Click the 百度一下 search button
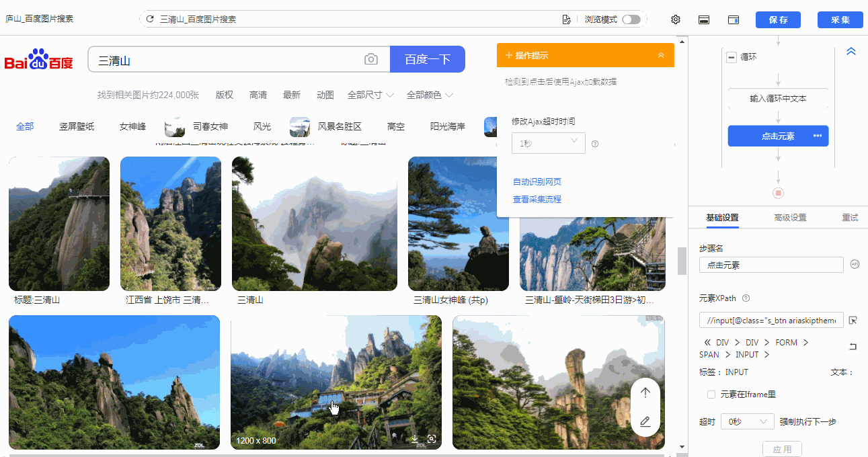 click(x=428, y=59)
